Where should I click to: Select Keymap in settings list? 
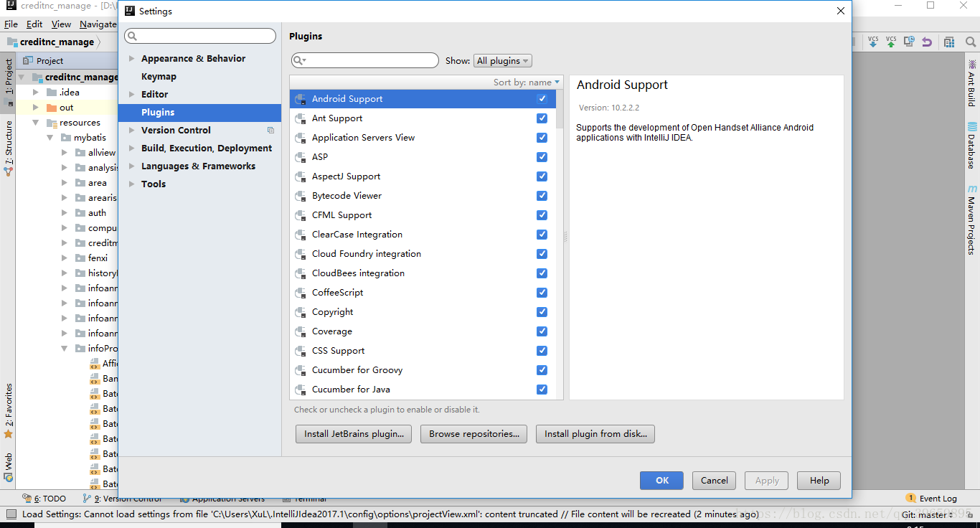click(x=159, y=77)
